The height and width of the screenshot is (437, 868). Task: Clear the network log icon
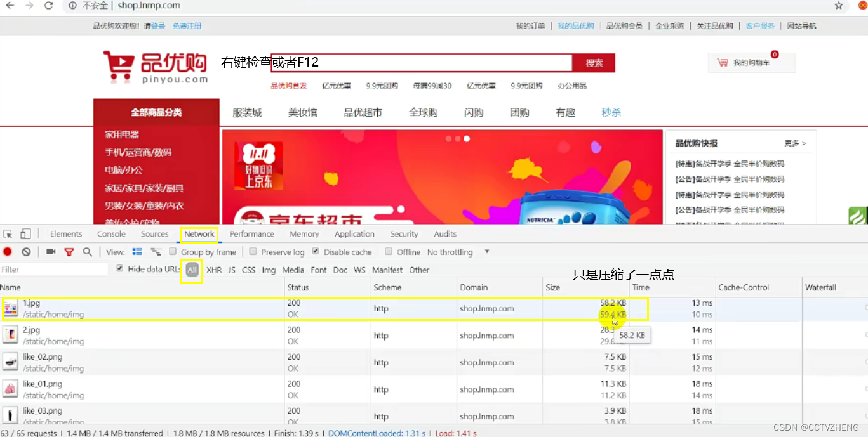[x=26, y=252]
